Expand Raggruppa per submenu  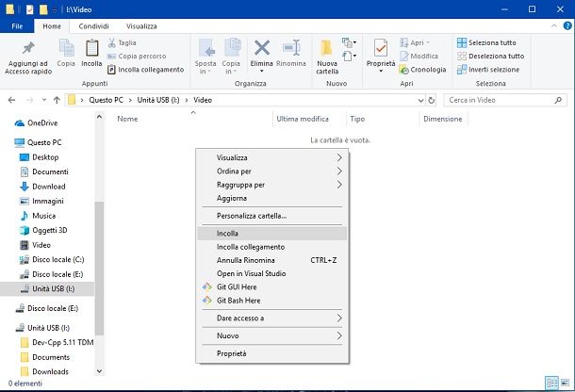[x=272, y=185]
